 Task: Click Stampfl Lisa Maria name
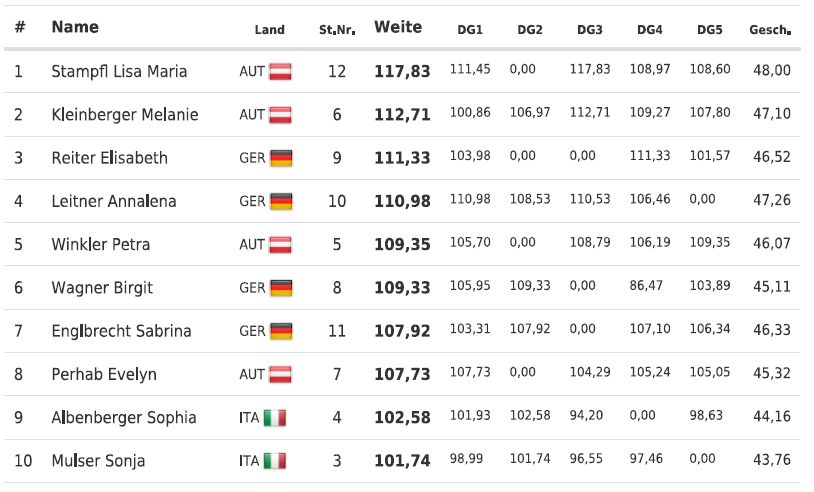[x=119, y=72]
